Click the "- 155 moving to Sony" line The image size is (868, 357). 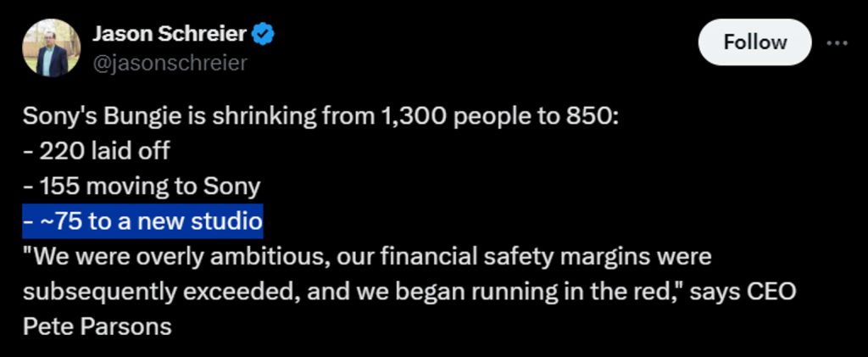(142, 186)
